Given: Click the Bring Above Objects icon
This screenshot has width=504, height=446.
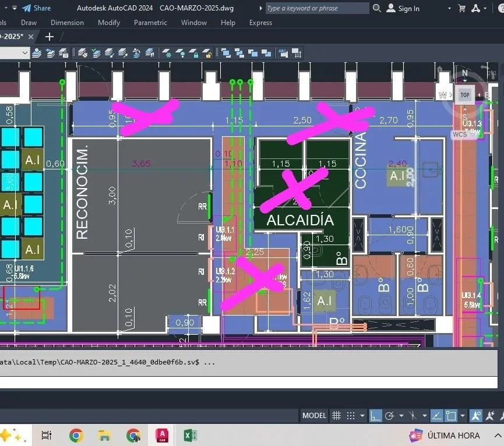Looking at the screenshot, I should click(253, 53).
